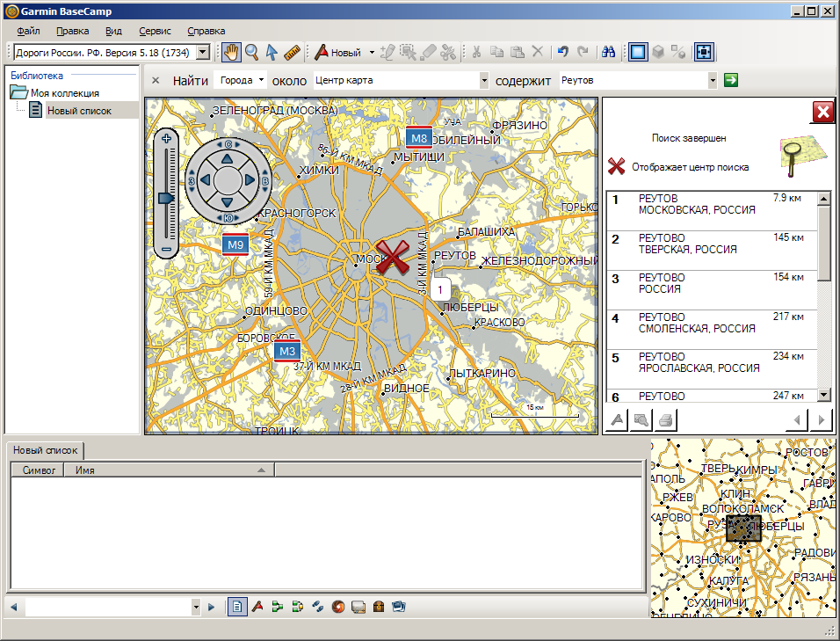Open the Справка menu
Viewport: 840px width, 641px height.
tap(206, 31)
